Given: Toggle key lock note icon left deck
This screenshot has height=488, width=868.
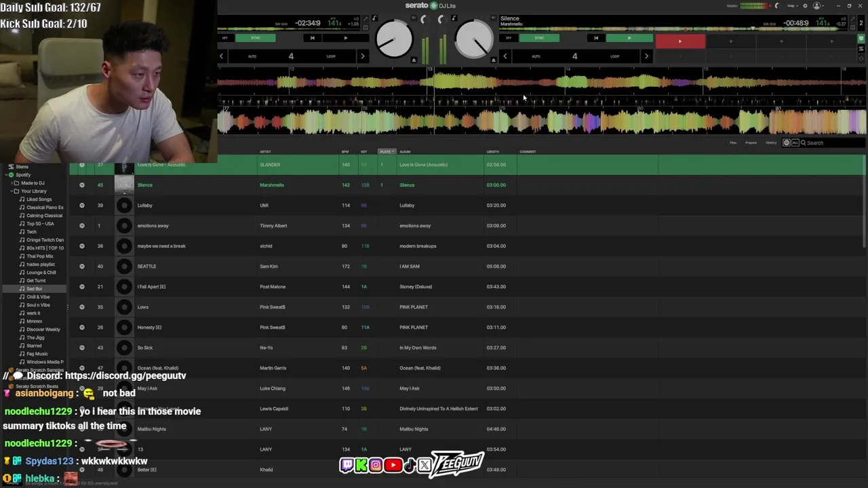Looking at the screenshot, I should tap(374, 18).
